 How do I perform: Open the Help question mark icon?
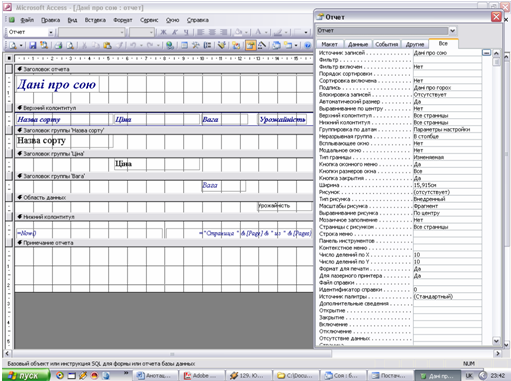coord(308,45)
